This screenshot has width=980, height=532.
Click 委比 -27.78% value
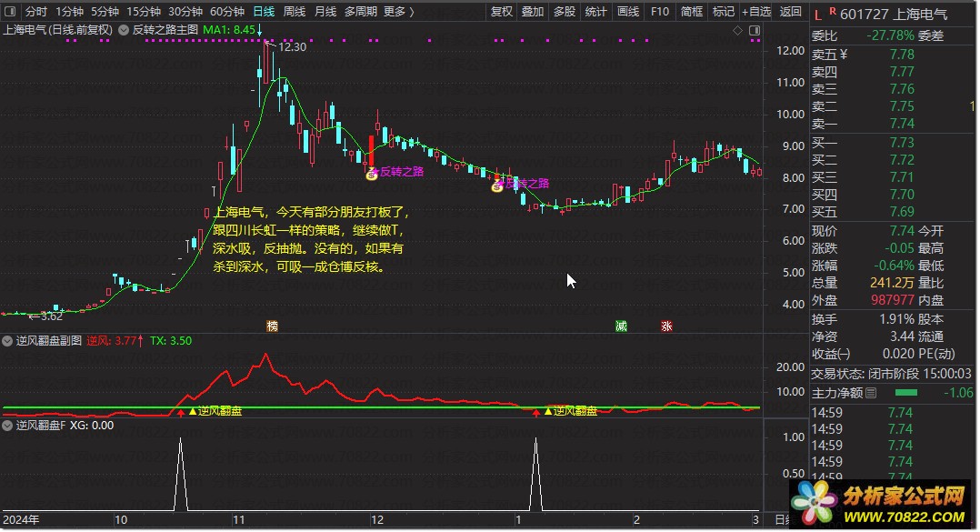tap(889, 35)
